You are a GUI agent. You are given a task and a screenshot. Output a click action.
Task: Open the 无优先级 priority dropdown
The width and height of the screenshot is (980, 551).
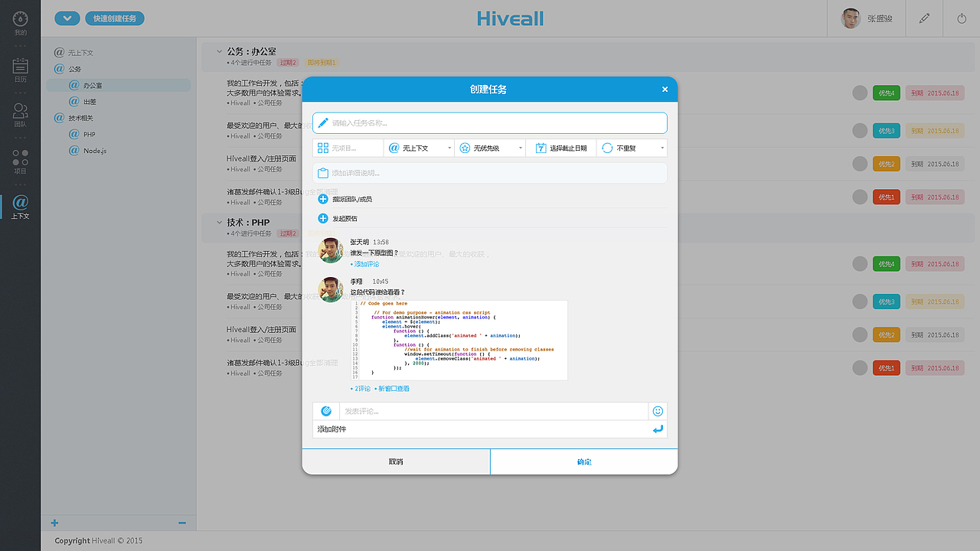point(490,148)
